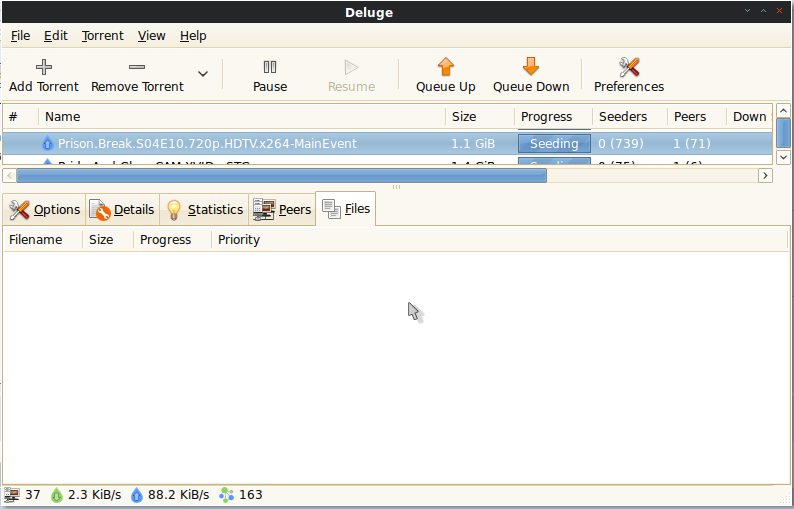Click the connections count icon showing 37

(x=12, y=495)
